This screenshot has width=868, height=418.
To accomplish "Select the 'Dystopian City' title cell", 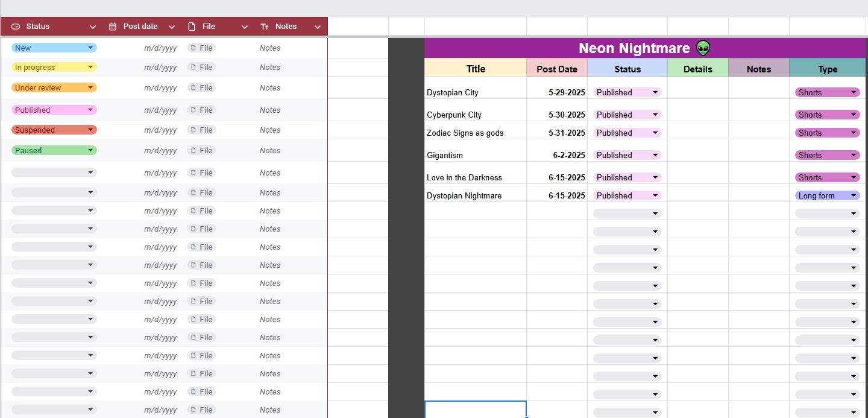I will point(476,88).
